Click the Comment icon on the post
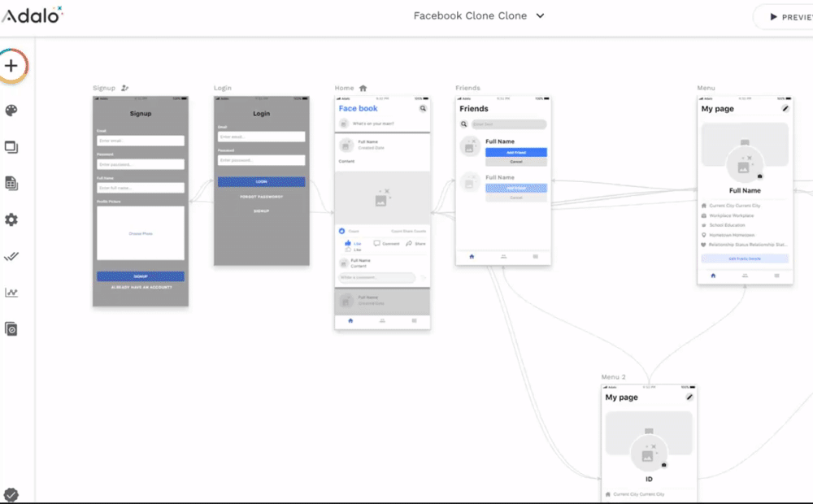813x504 pixels. pyautogui.click(x=377, y=243)
